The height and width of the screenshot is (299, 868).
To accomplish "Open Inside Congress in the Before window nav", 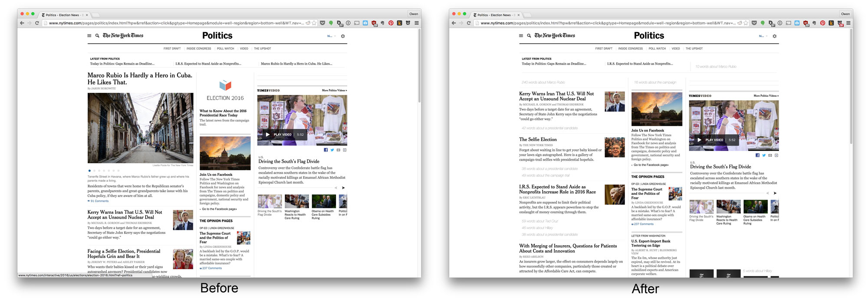I will point(199,49).
